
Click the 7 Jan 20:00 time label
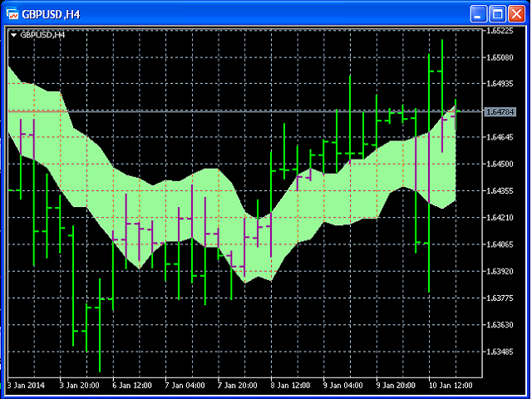(x=238, y=386)
